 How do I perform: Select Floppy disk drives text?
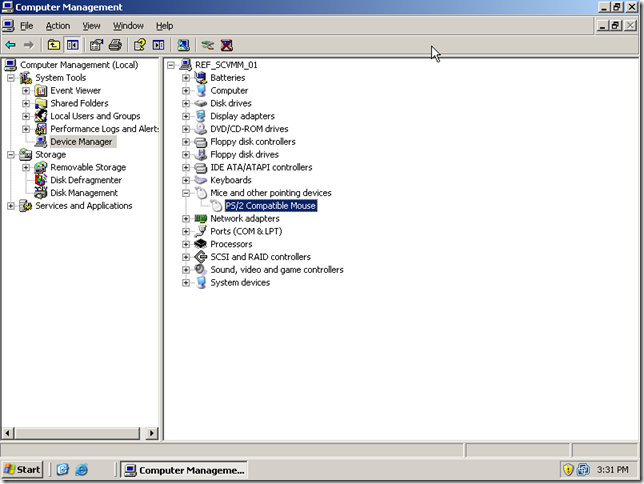pos(244,154)
